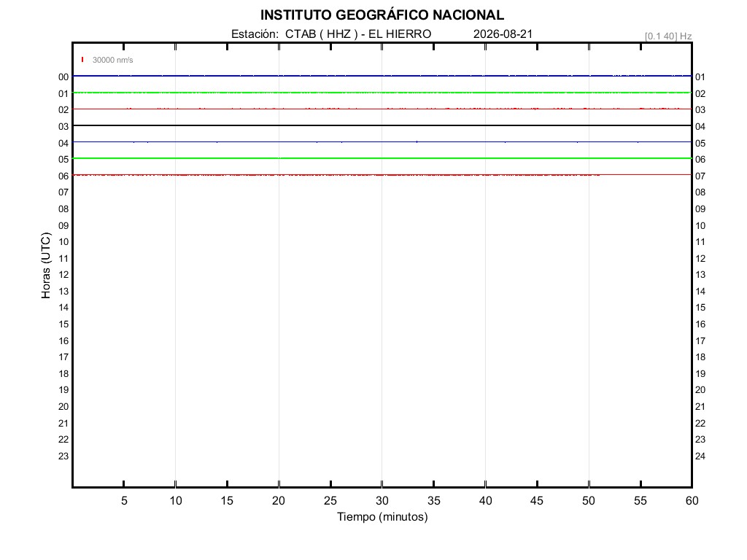Click minute tick label '45' on bottom axis

tap(537, 500)
